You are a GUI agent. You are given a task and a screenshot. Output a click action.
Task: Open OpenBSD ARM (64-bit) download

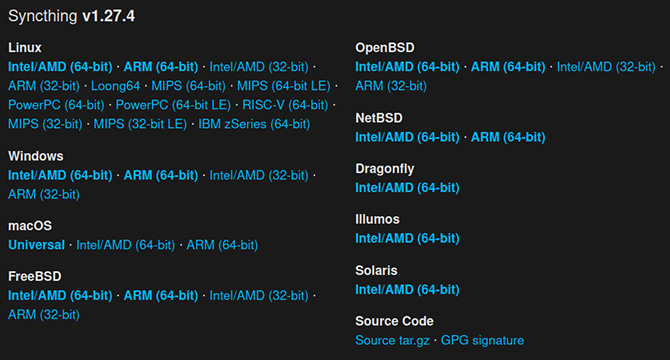[508, 67]
